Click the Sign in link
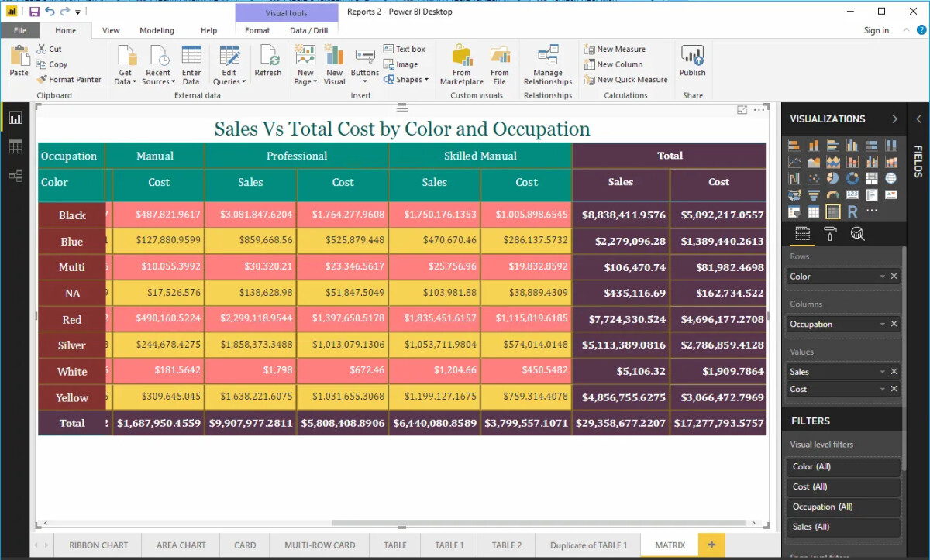This screenshot has width=930, height=560. tap(877, 30)
